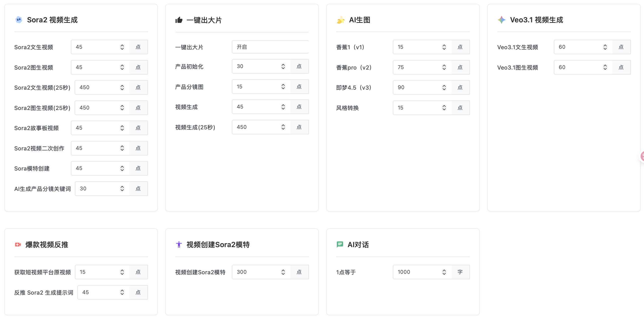Image resolution: width=644 pixels, height=324 pixels.
Task: Click the 点 suffix next to 风格转换
Action: (x=460, y=108)
